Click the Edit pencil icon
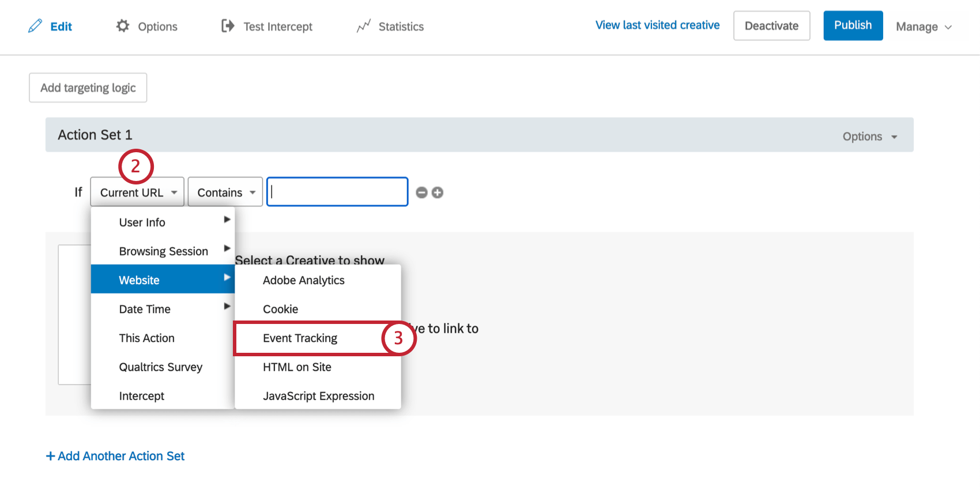The width and height of the screenshot is (980, 490). [x=35, y=26]
